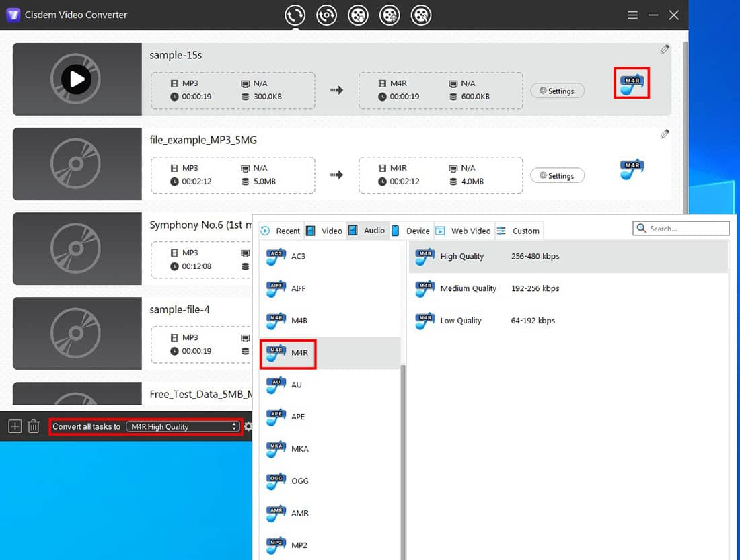This screenshot has height=560, width=740.
Task: Open the gear icon beside format dropdown
Action: coord(248,426)
